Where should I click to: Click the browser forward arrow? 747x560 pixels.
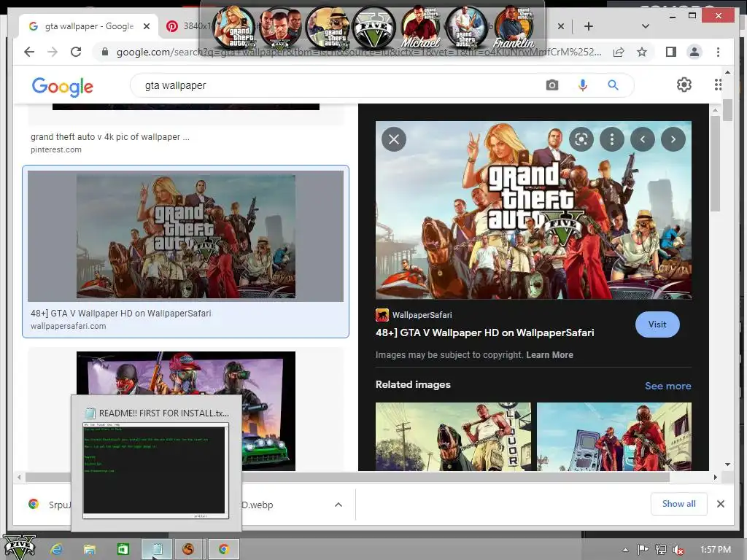click(x=53, y=52)
